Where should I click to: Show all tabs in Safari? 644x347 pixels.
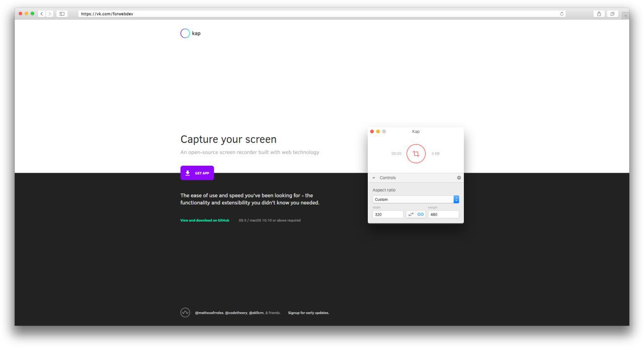pos(613,13)
